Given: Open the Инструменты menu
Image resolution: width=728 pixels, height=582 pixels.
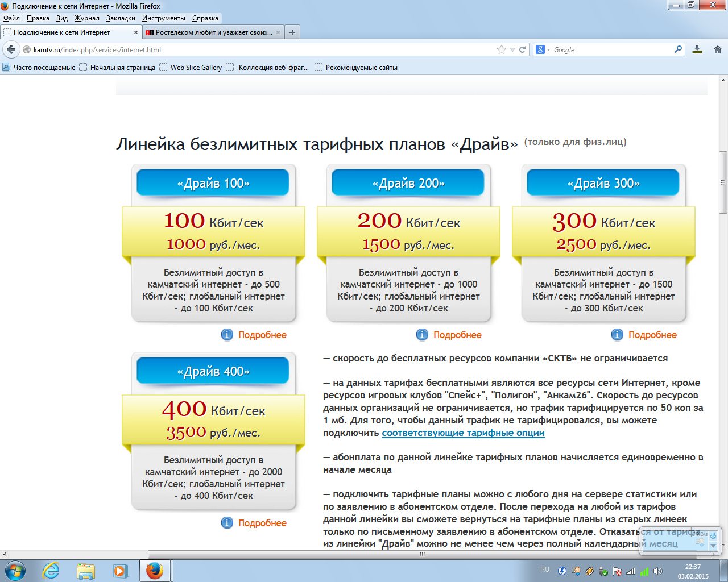Looking at the screenshot, I should tap(163, 18).
